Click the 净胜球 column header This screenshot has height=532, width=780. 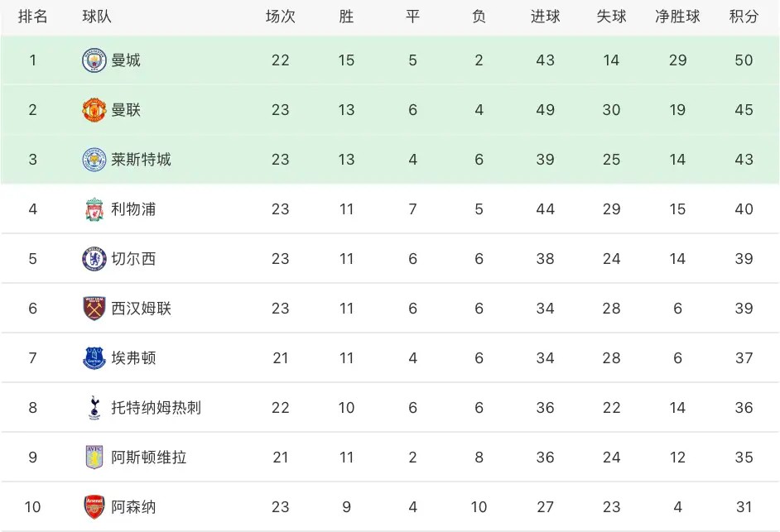[x=677, y=17]
